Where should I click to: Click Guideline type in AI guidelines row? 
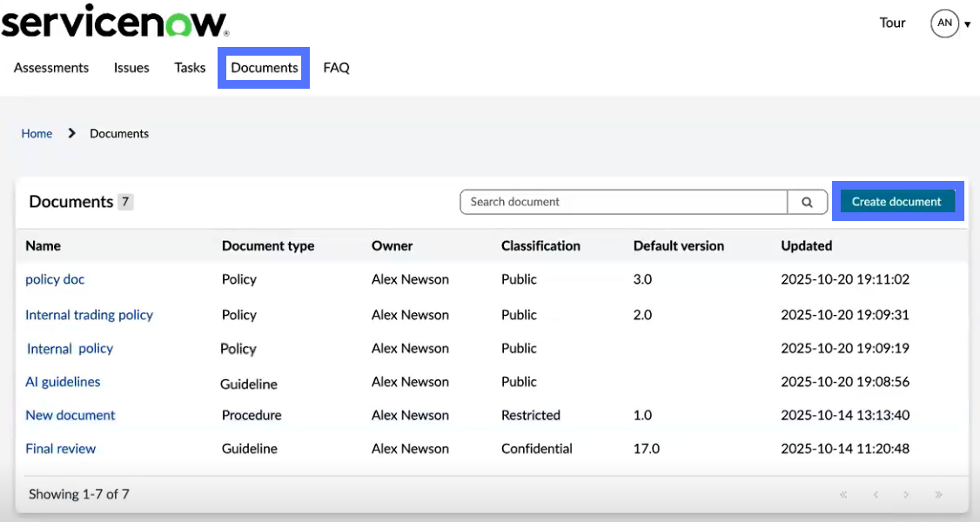pyautogui.click(x=249, y=384)
